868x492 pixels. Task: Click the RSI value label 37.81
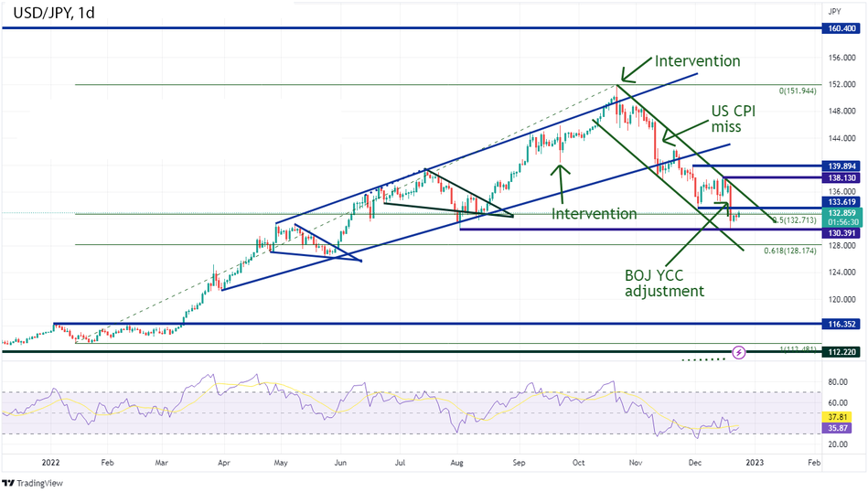[838, 417]
